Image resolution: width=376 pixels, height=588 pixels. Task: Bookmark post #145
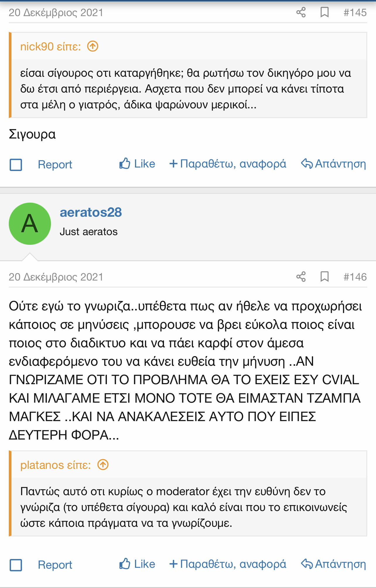point(324,12)
